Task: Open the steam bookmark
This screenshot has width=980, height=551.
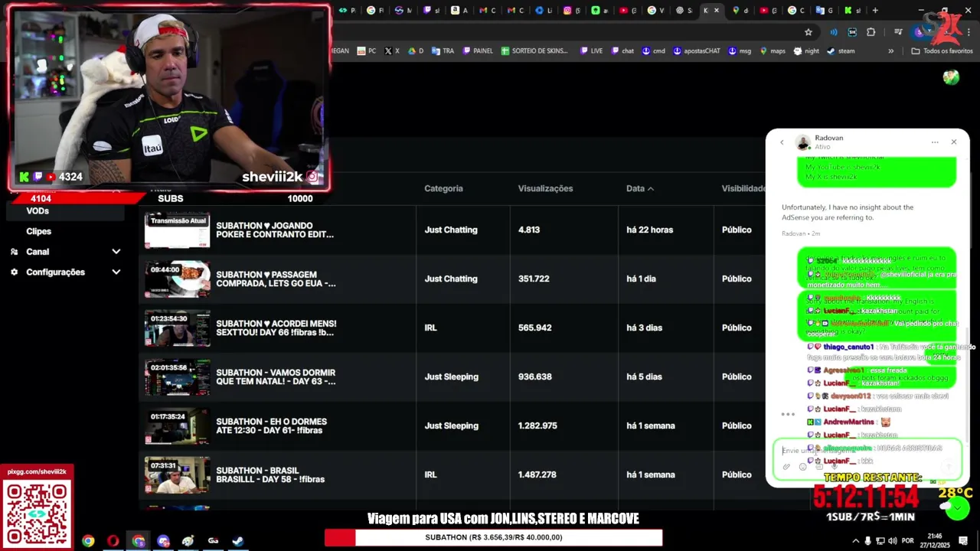Action: (x=841, y=51)
